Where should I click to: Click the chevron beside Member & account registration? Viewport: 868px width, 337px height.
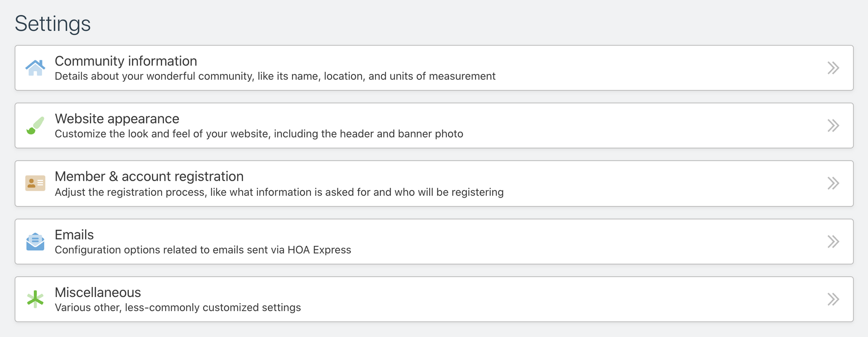click(832, 183)
